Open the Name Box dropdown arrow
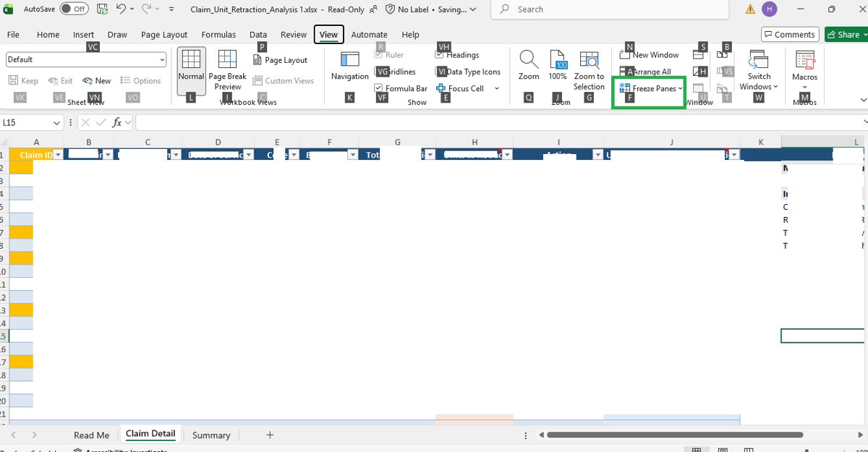The height and width of the screenshot is (452, 868). pyautogui.click(x=57, y=123)
